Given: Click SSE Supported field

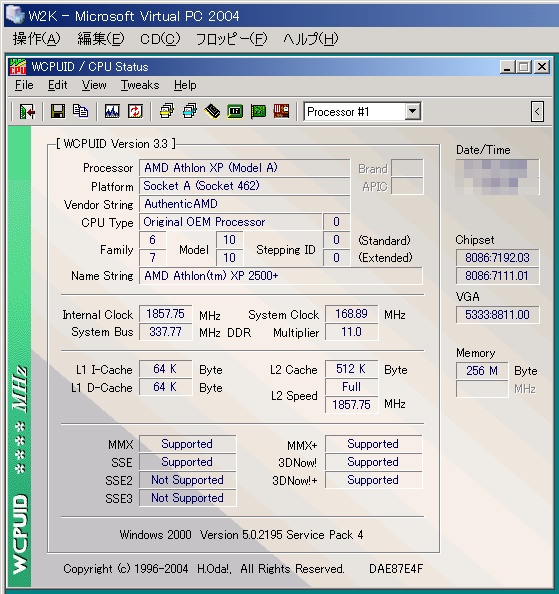Looking at the screenshot, I should (187, 462).
